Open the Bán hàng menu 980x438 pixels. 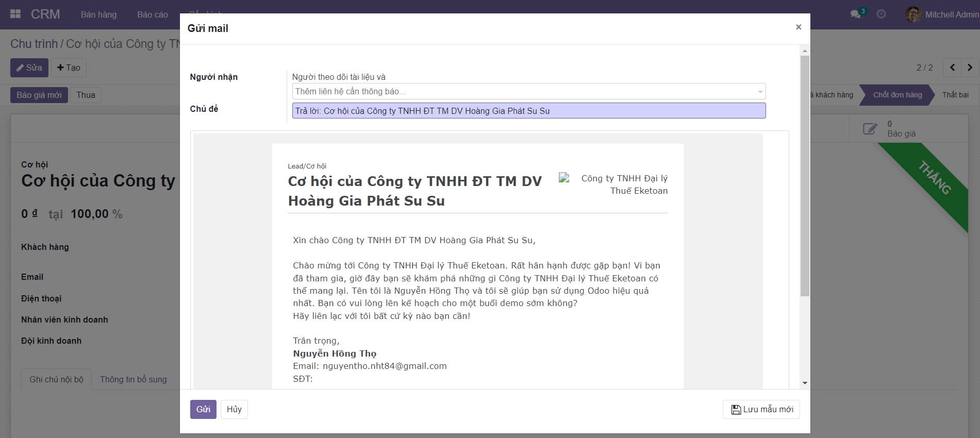click(x=98, y=14)
